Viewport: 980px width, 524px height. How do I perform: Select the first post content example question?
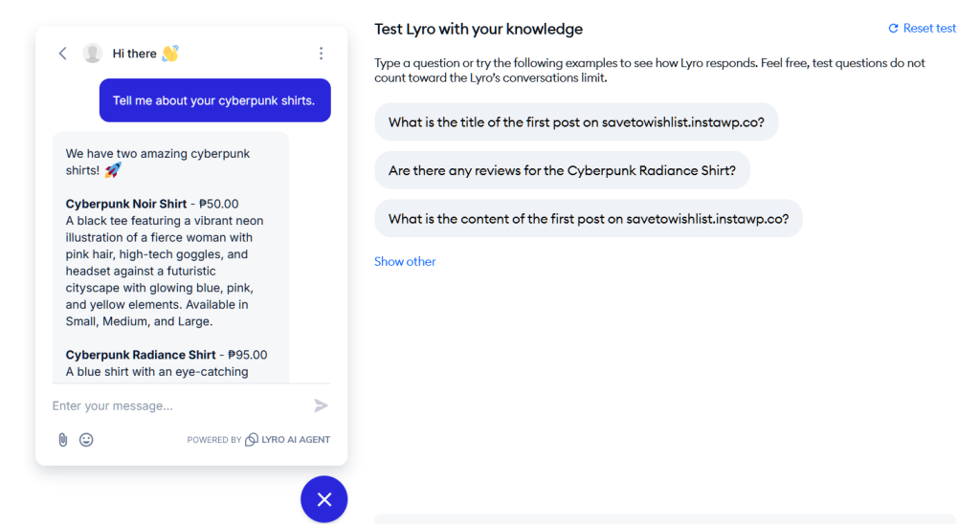pos(589,219)
